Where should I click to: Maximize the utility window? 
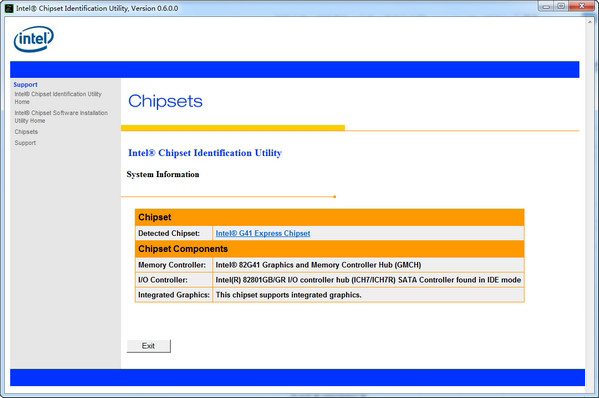pos(561,6)
